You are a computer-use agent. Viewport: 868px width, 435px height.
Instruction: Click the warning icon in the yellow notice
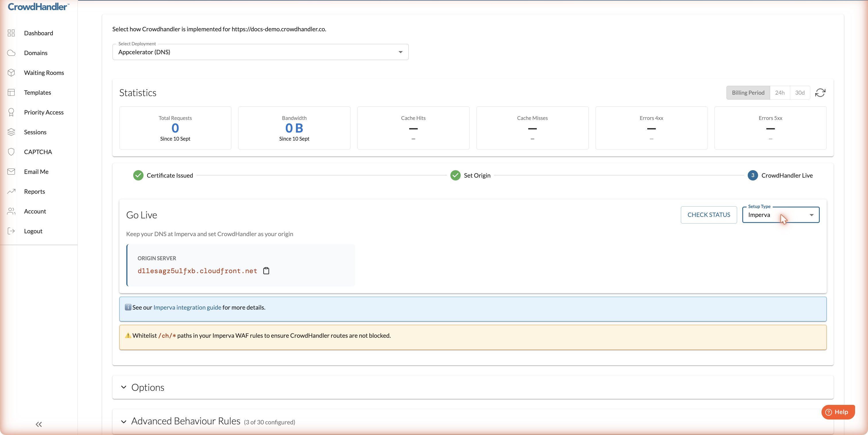pos(128,336)
